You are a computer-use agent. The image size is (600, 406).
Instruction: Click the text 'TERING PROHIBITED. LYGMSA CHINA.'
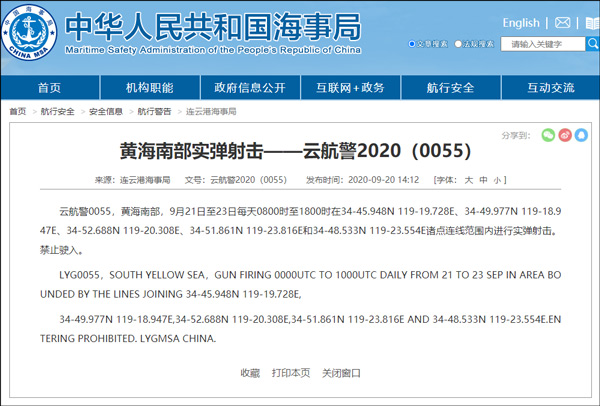[x=128, y=339]
